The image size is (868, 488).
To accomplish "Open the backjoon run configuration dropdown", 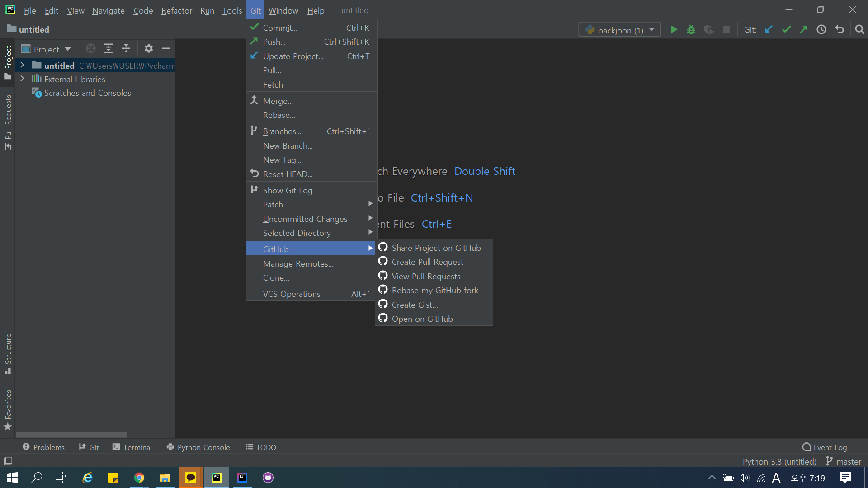I will point(619,29).
